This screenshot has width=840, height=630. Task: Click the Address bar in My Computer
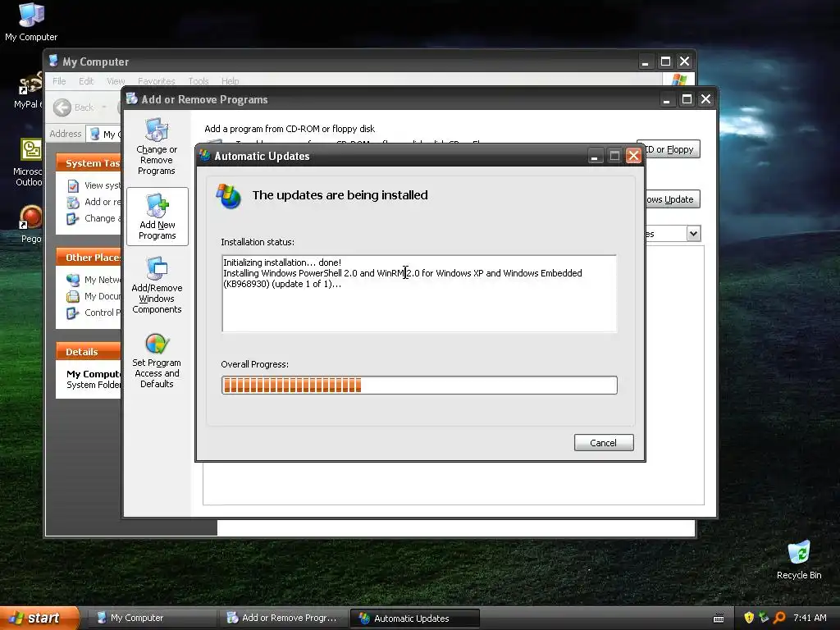click(104, 134)
